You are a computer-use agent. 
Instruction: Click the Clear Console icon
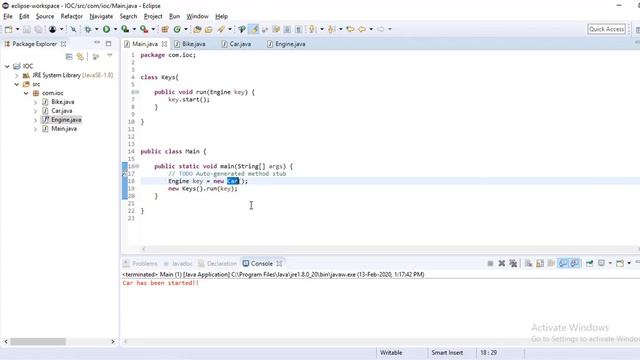[528, 264]
